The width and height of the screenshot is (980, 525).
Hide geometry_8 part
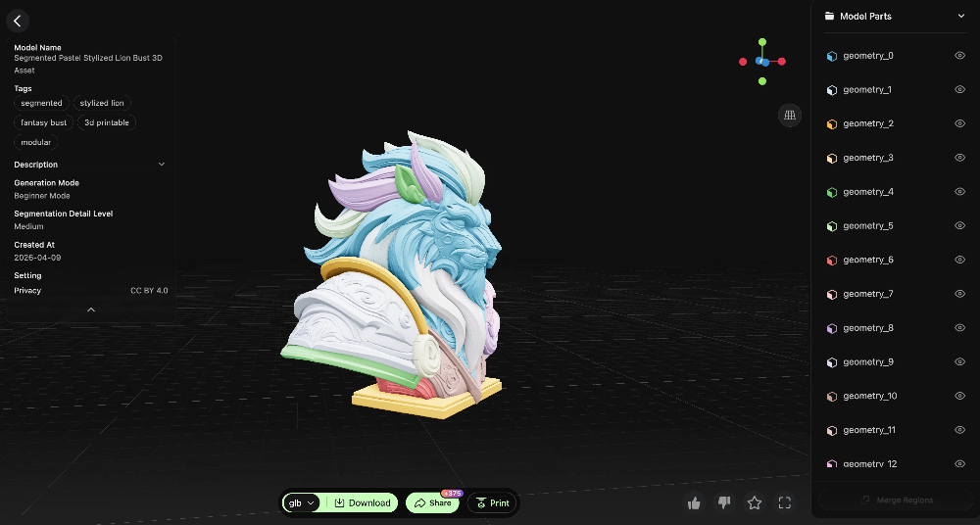point(960,328)
